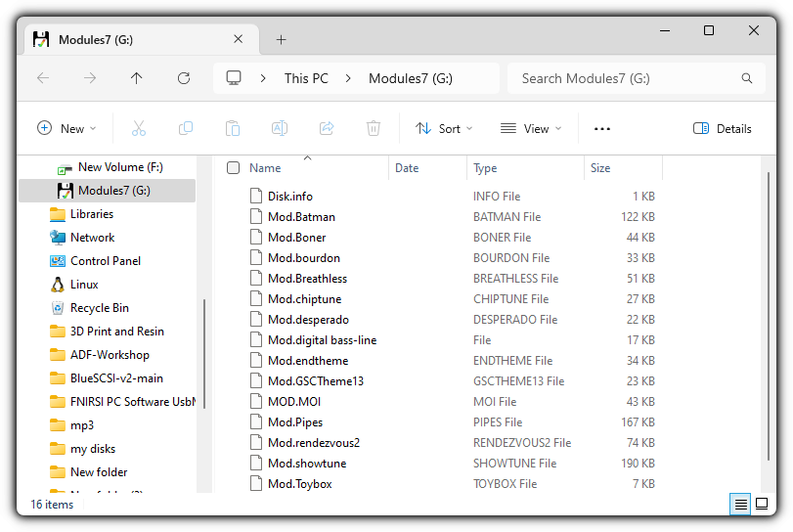The height and width of the screenshot is (532, 793).
Task: Click the Linux penguin icon
Action: coord(58,285)
